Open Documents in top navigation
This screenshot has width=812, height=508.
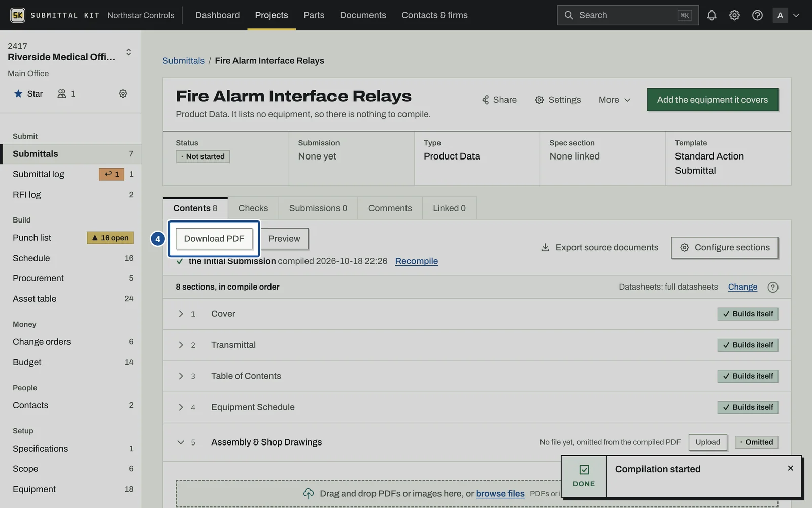363,15
